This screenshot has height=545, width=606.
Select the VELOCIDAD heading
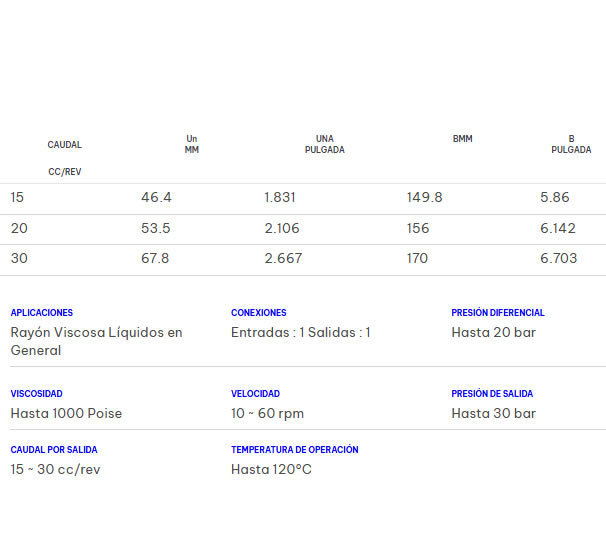[x=255, y=394]
